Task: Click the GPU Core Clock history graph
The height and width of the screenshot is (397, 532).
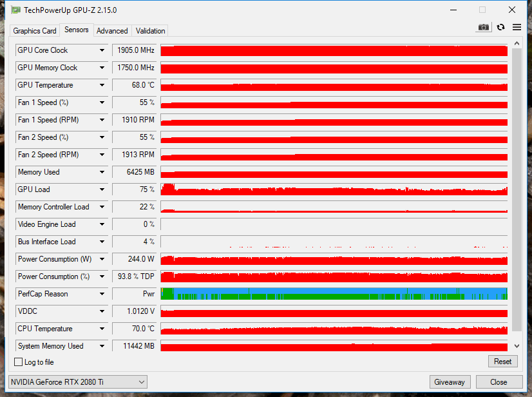Action: pos(334,50)
